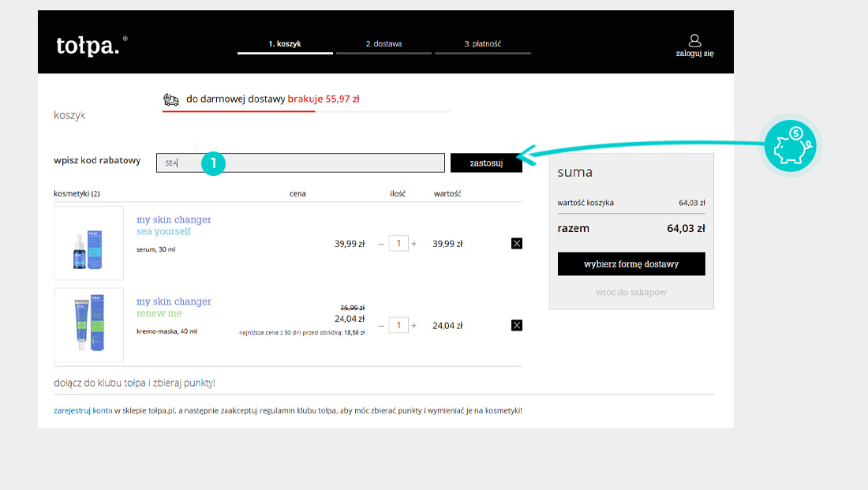868x490 pixels.
Task: Switch to the 1. koszyk step
Action: click(x=285, y=43)
